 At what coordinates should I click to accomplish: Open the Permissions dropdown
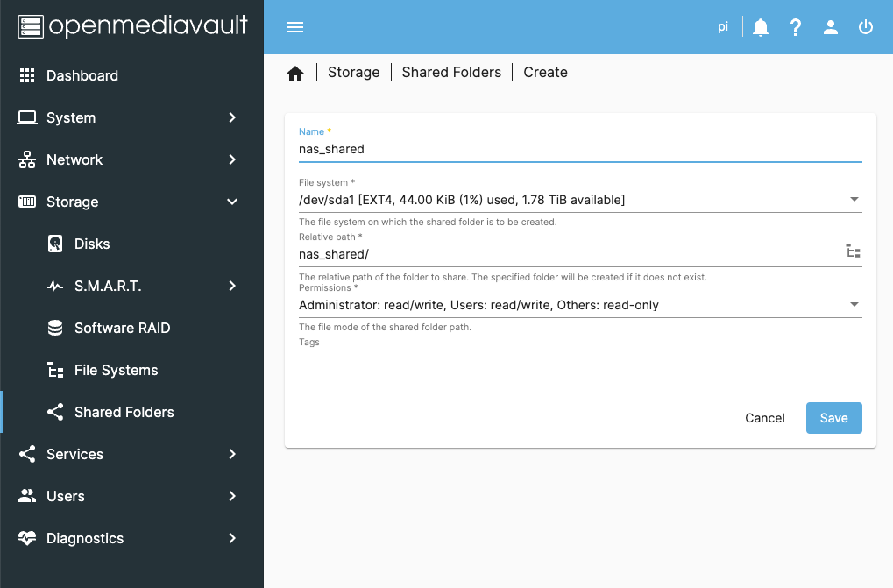[580, 305]
